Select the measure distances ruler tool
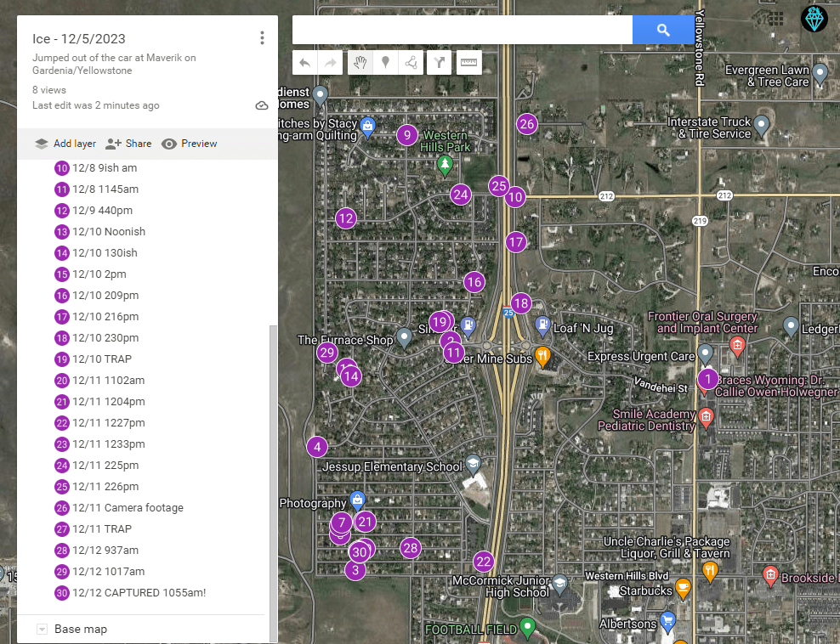 468,63
